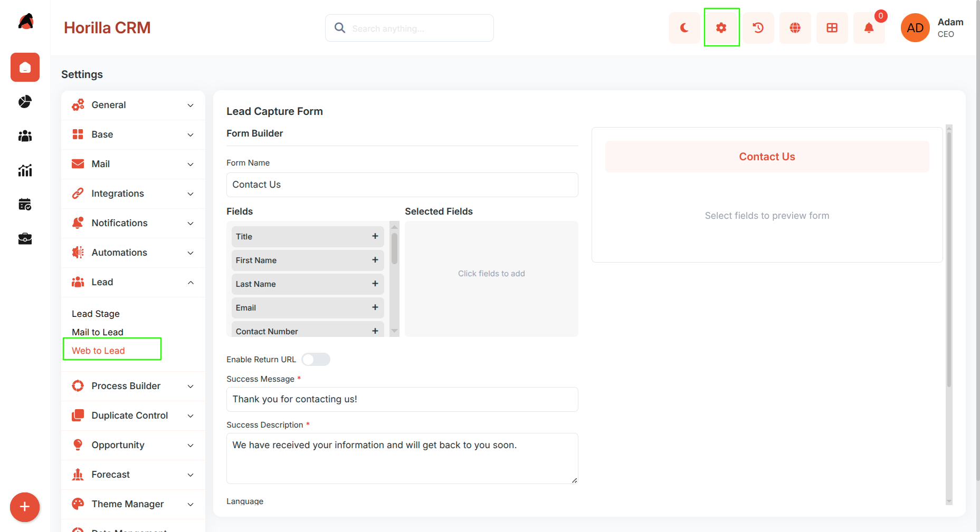This screenshot has height=532, width=980.
Task: Expand the Integrations settings section
Action: 133,194
